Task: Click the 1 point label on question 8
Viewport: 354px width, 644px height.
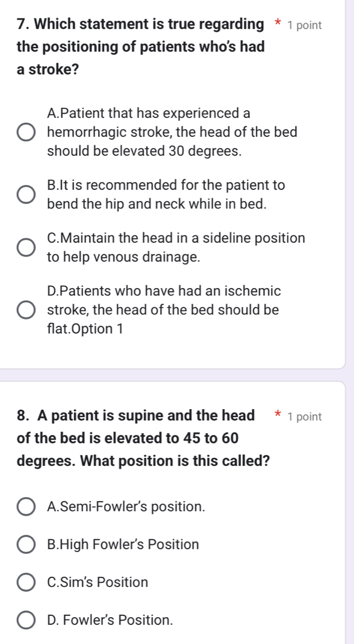Action: pyautogui.click(x=306, y=415)
